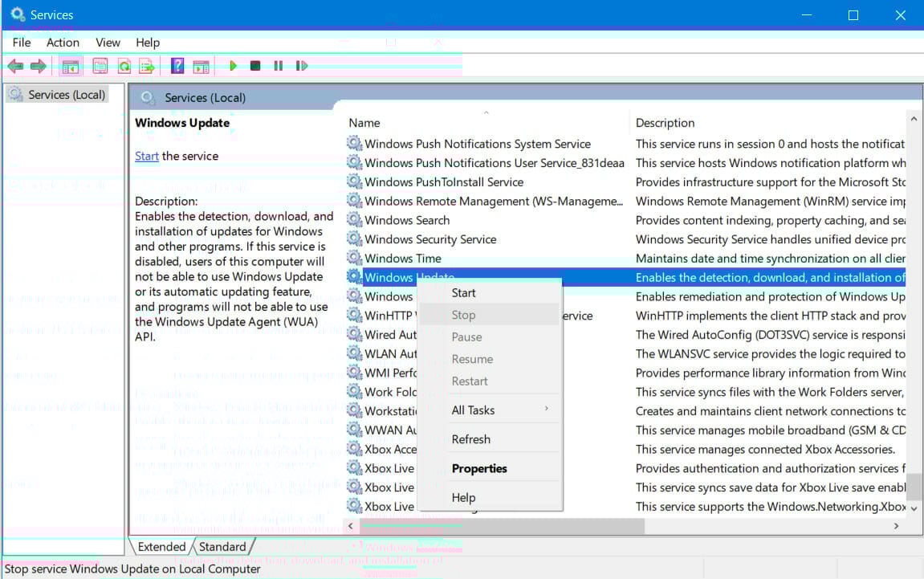This screenshot has height=579, width=924.
Task: Open the View menu
Action: pyautogui.click(x=108, y=43)
